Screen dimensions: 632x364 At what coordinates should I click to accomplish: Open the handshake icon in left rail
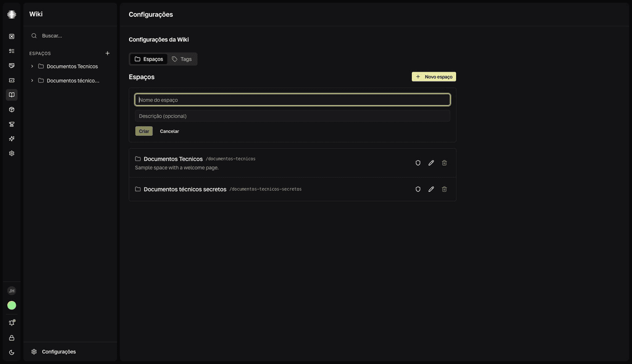(x=12, y=66)
